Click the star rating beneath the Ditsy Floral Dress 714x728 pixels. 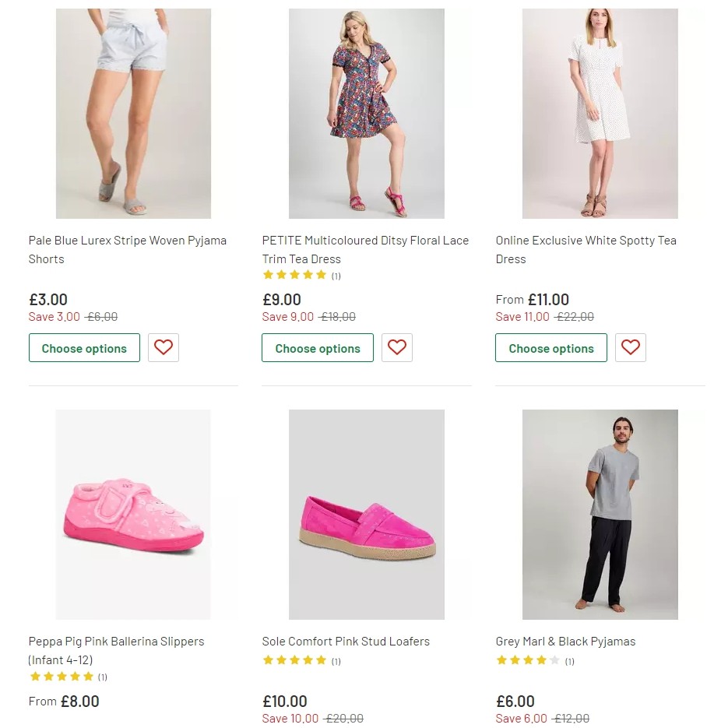click(x=295, y=275)
